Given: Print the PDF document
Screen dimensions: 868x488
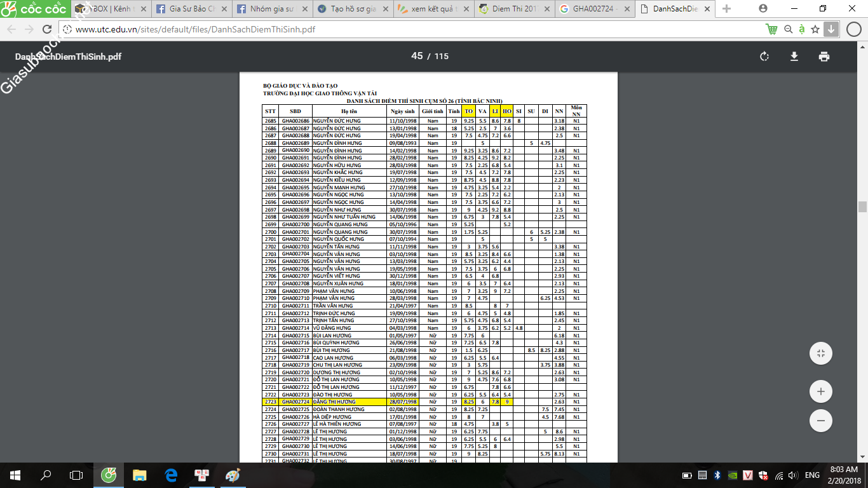Looking at the screenshot, I should [x=824, y=57].
